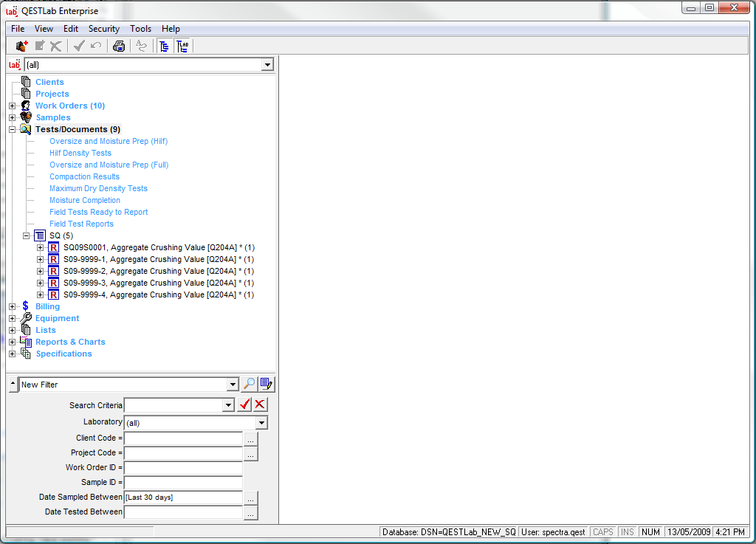Click the New item toolbar icon
This screenshot has width=756, height=544.
click(21, 47)
